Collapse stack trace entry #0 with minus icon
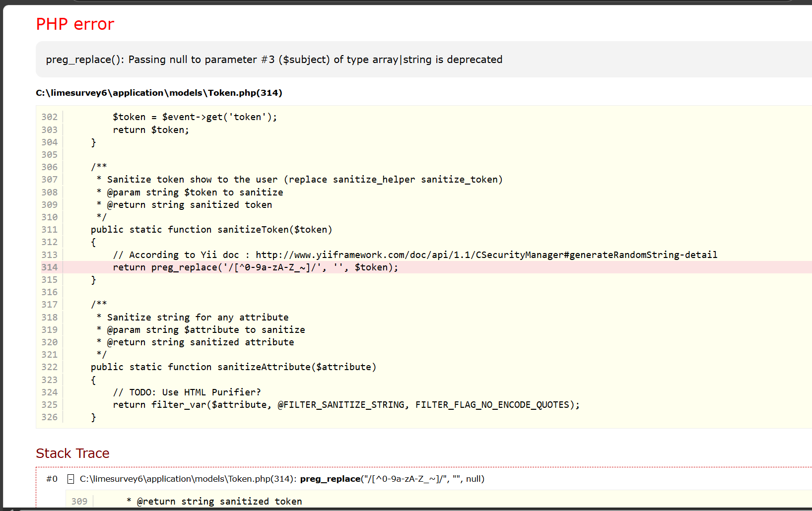The image size is (812, 511). [x=70, y=479]
